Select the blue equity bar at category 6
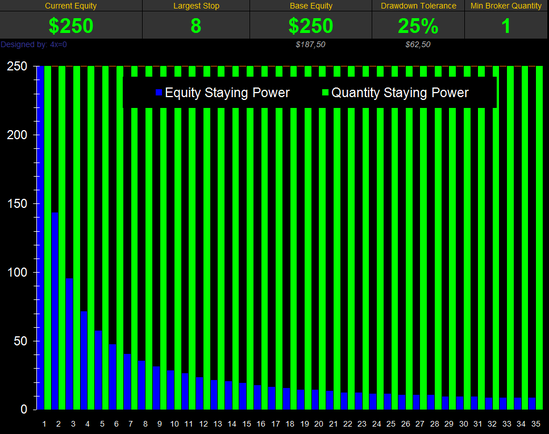The width and height of the screenshot is (549, 434). pyautogui.click(x=113, y=377)
